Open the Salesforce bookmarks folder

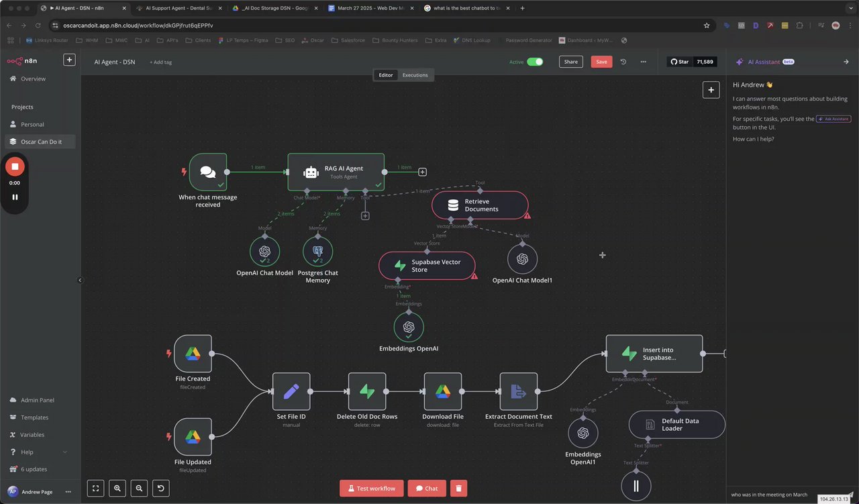coord(348,40)
